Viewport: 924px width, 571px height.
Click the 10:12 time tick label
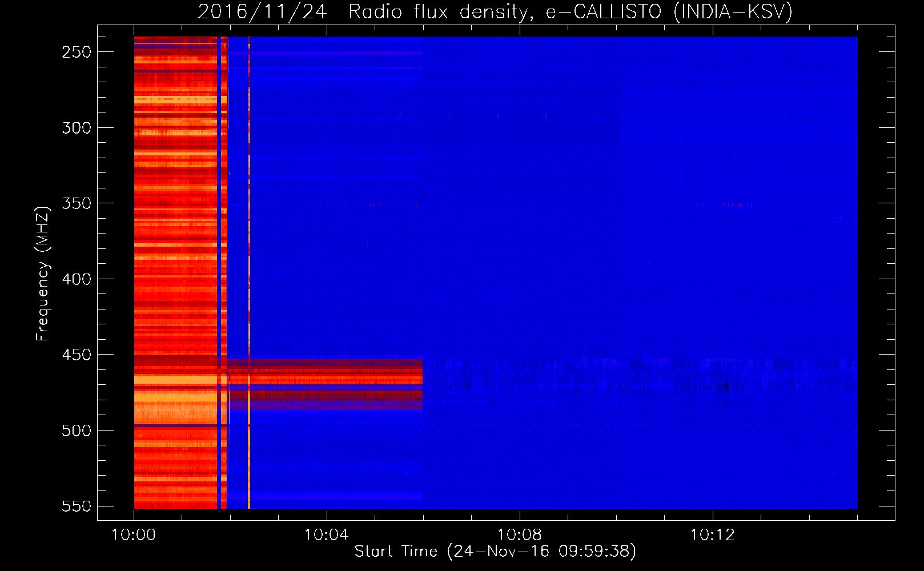713,535
